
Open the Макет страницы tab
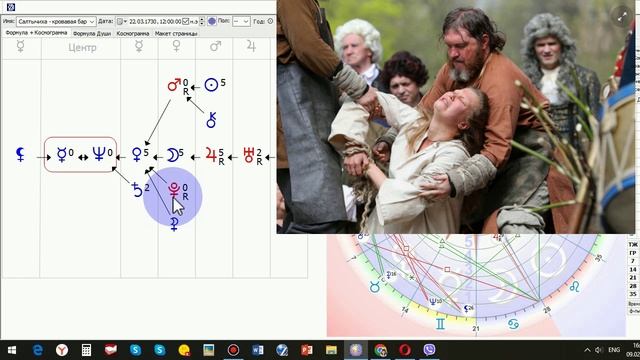tap(176, 33)
